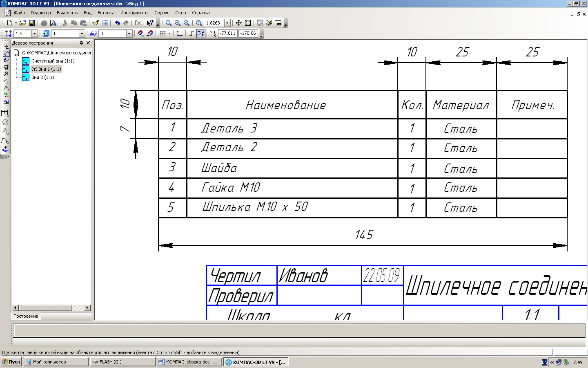Click the Cut scissors icon

coord(65,23)
